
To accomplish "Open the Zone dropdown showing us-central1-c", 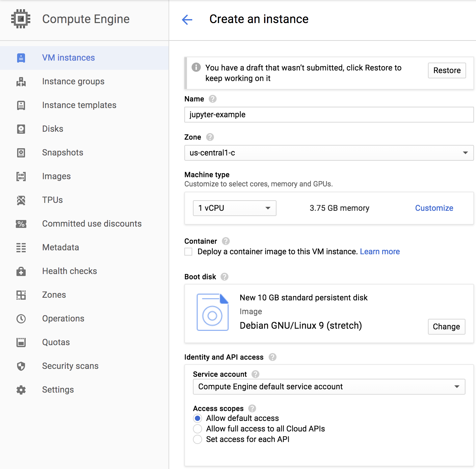I will [x=329, y=153].
